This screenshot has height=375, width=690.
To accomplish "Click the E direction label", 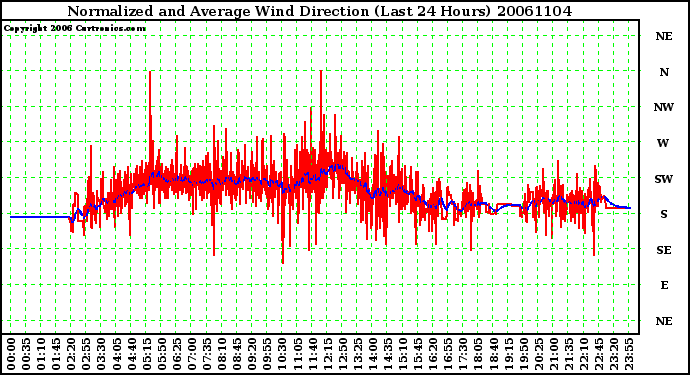I will [x=664, y=285].
